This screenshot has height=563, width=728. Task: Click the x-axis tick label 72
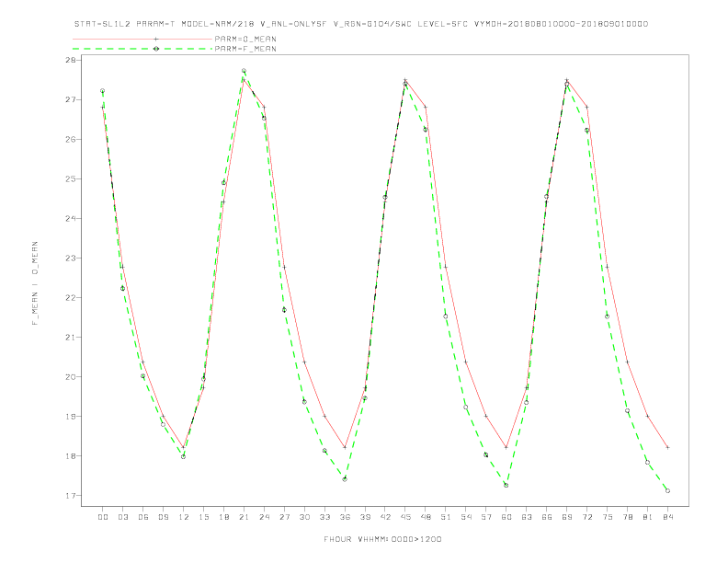(x=587, y=517)
